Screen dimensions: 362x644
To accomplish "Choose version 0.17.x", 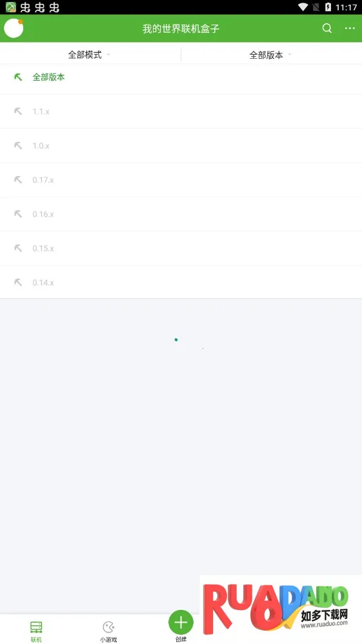I will click(x=181, y=180).
